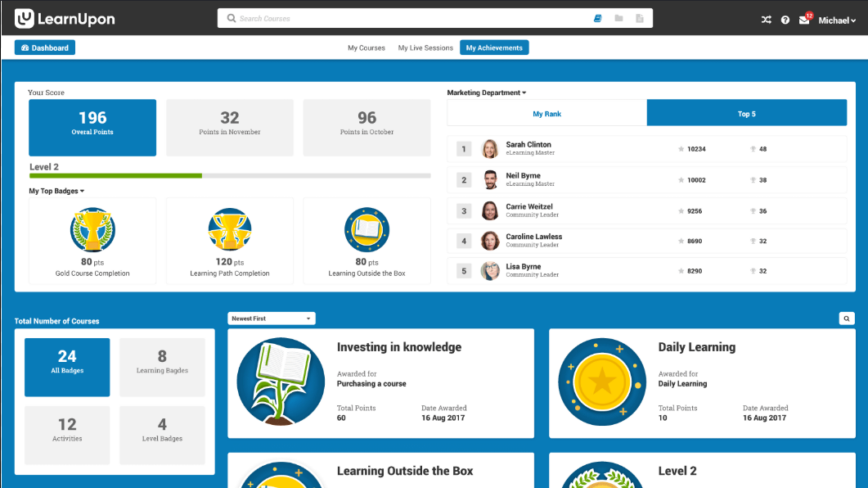Switch to My Rank tab
This screenshot has width=868, height=488.
(547, 113)
